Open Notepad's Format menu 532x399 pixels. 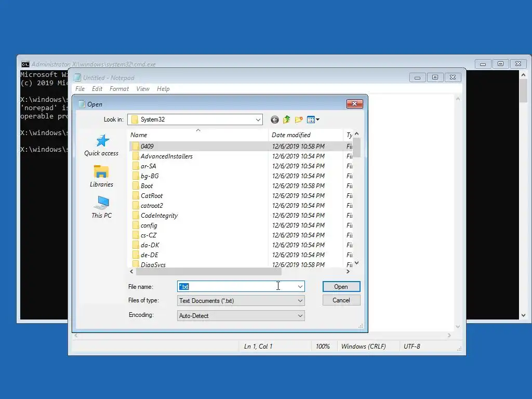[119, 89]
